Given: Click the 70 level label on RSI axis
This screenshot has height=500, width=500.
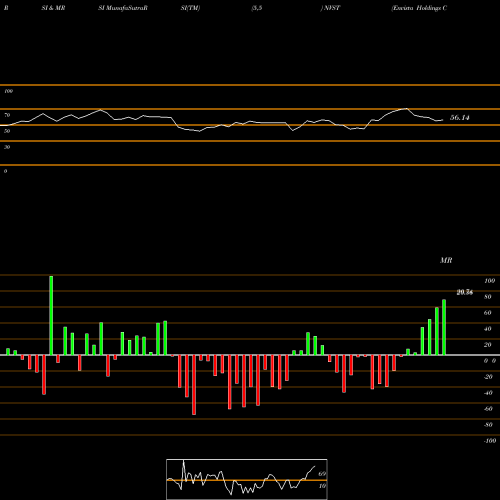Looking at the screenshot, I should pyautogui.click(x=7, y=115).
